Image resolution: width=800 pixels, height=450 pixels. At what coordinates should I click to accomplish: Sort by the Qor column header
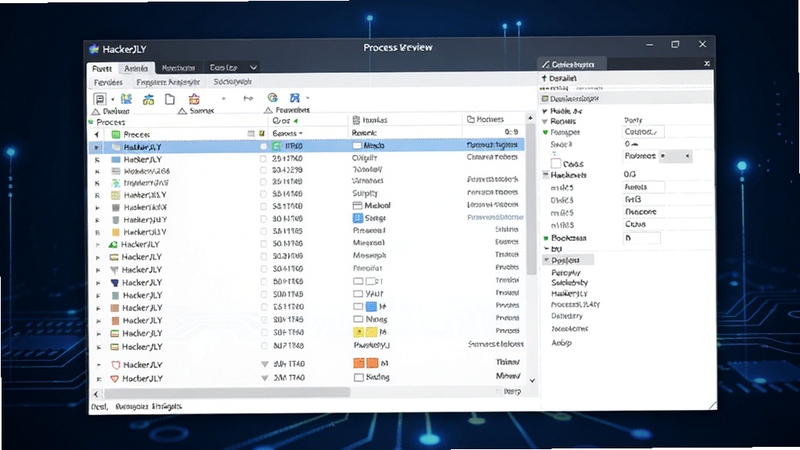[281, 121]
